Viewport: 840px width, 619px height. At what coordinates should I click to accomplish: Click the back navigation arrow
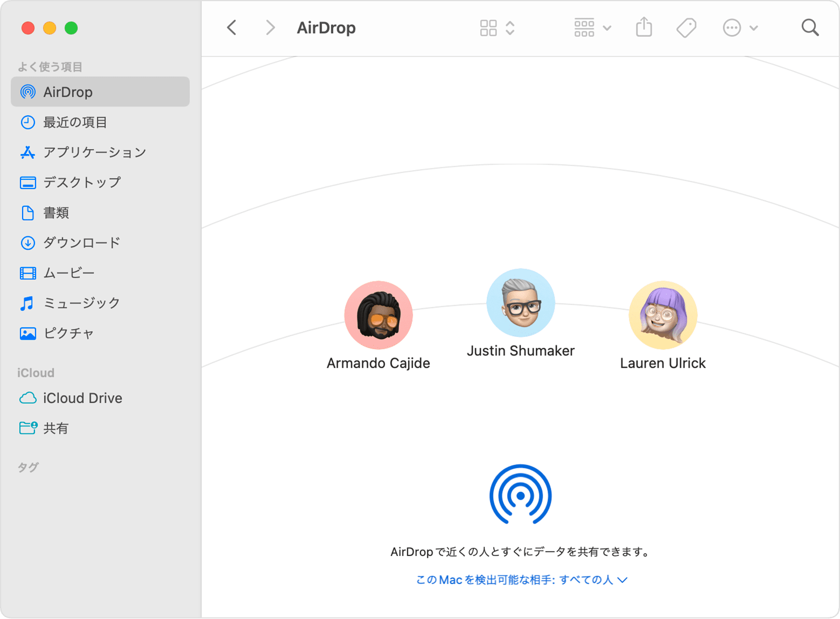point(232,27)
